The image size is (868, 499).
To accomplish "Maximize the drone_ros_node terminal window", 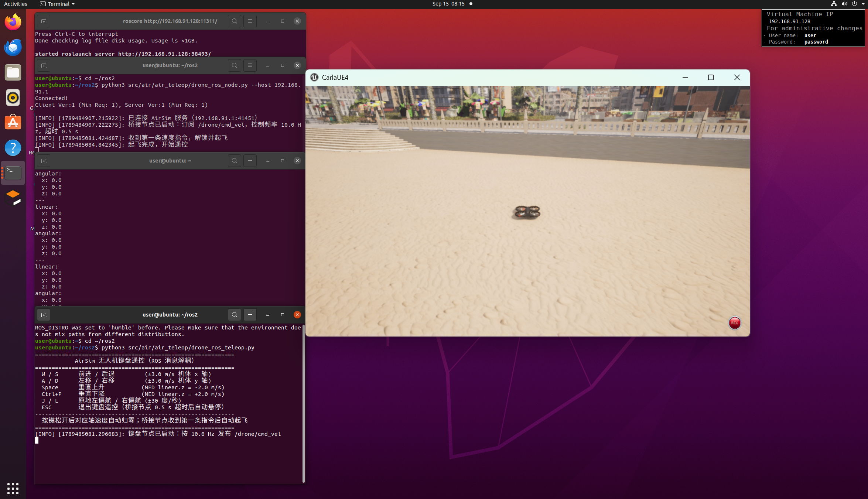I will 283,65.
